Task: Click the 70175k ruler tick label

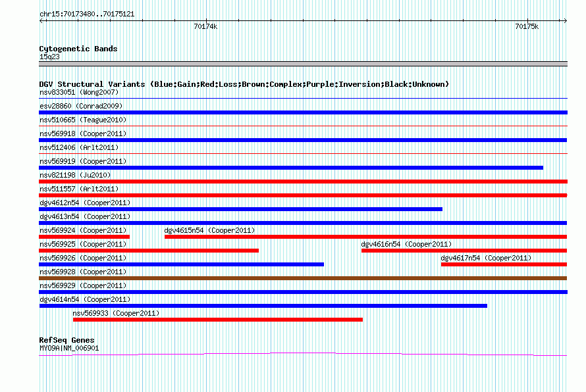Action: [527, 26]
